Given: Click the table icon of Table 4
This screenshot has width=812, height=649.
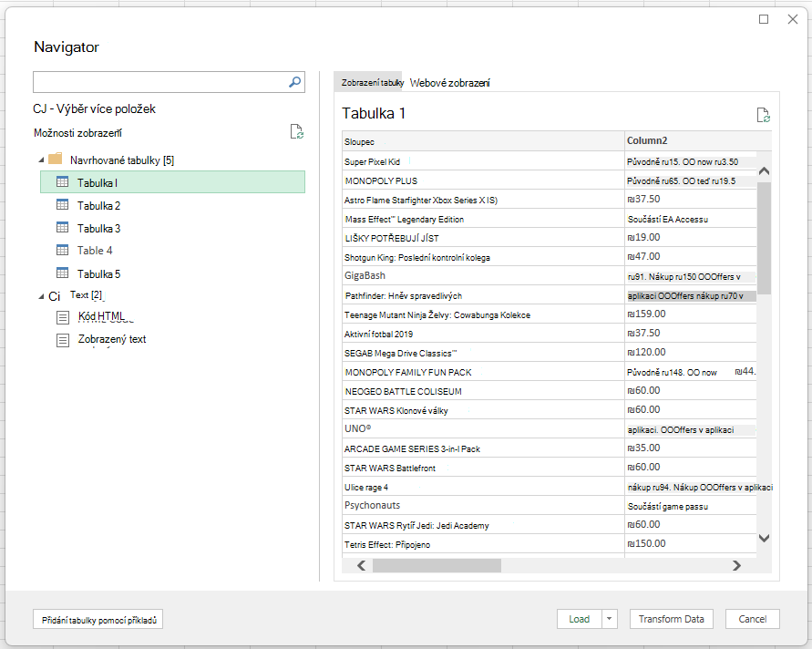Looking at the screenshot, I should click(x=62, y=250).
